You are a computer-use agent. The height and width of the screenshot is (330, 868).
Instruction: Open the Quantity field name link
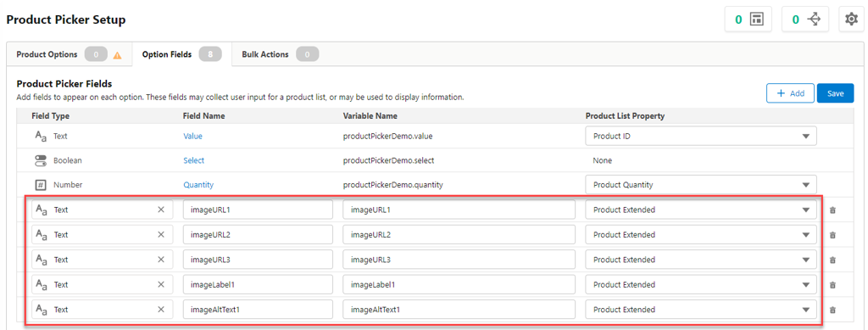pos(198,185)
